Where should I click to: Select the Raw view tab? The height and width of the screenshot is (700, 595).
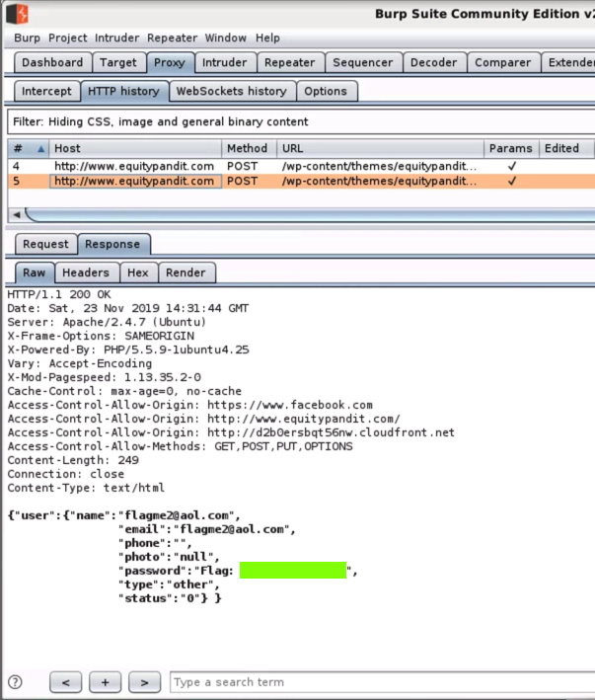[35, 272]
